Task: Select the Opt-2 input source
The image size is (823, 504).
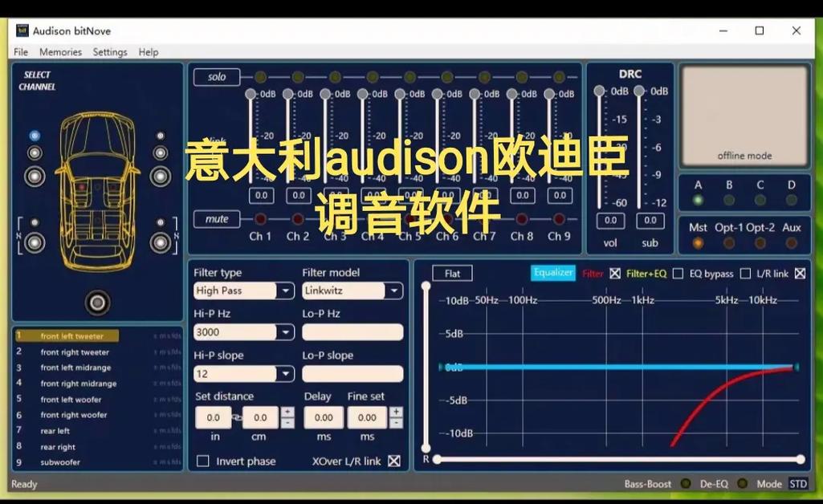Action: [x=760, y=243]
